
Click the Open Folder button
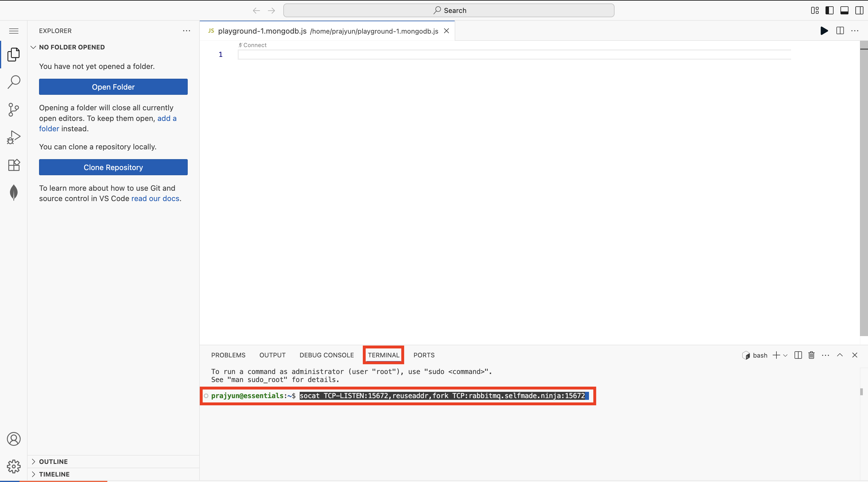tap(113, 87)
